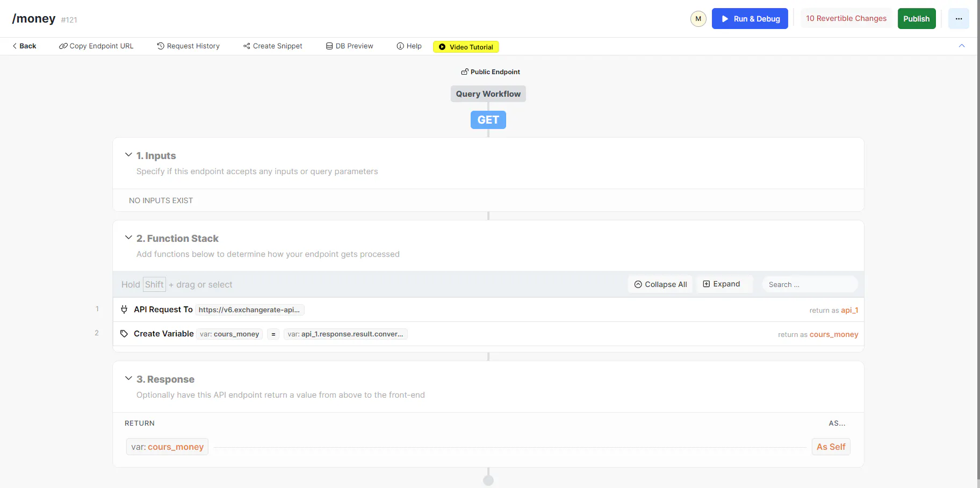Publish the endpoint

917,18
